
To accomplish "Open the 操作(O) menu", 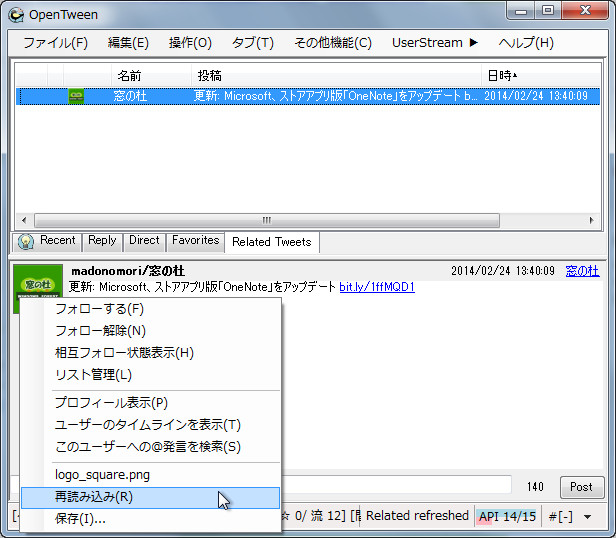I will point(190,42).
